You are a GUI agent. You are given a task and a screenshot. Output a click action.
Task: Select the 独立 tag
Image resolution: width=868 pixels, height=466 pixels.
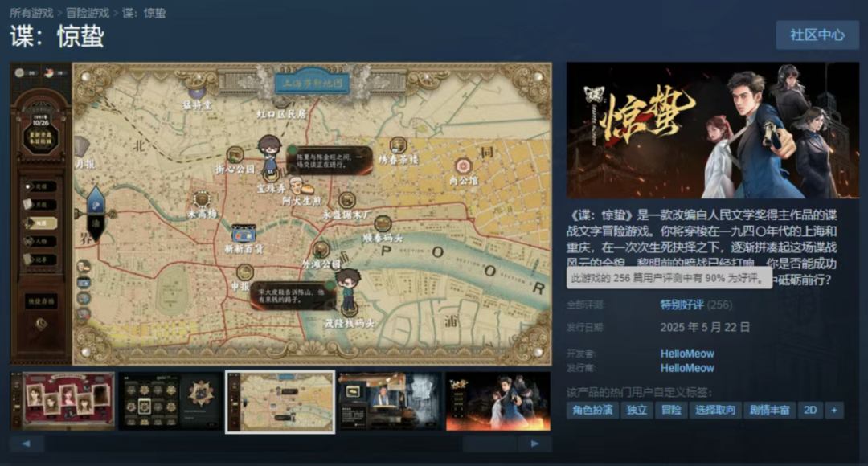[x=637, y=410]
